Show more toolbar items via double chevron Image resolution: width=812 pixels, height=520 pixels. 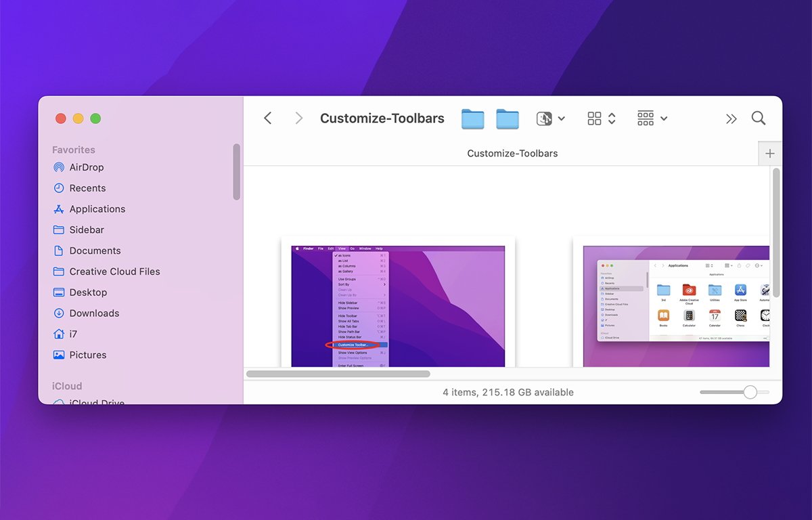(x=731, y=119)
